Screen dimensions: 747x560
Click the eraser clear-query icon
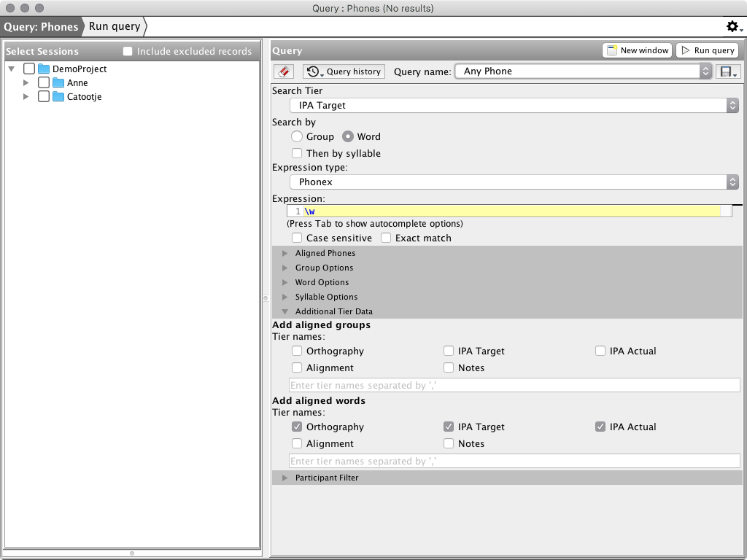point(284,71)
